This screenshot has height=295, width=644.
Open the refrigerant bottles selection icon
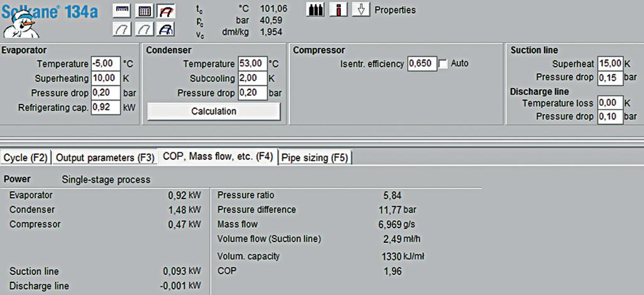pyautogui.click(x=315, y=10)
